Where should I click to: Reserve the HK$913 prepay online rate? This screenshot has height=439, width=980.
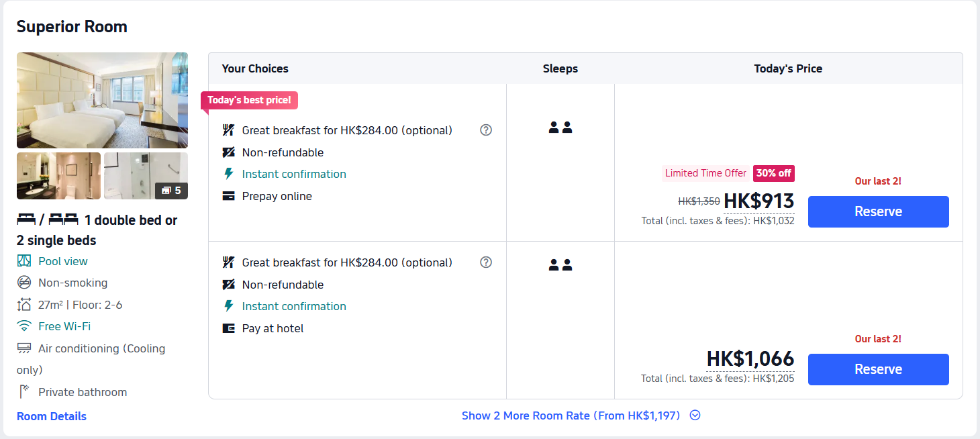[x=878, y=211]
